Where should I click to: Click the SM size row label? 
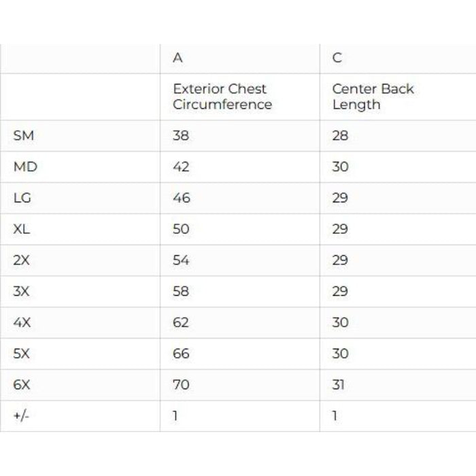(x=23, y=135)
